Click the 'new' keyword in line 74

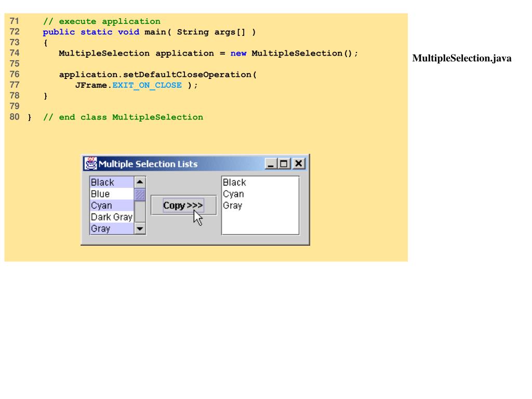(x=238, y=54)
